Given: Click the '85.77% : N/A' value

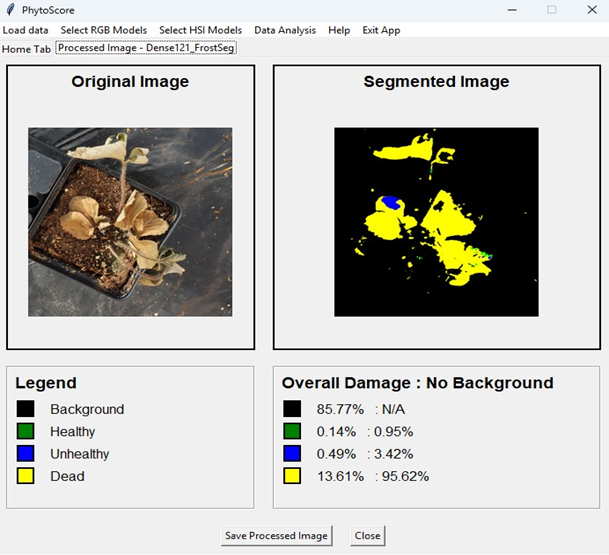Looking at the screenshot, I should 360,409.
